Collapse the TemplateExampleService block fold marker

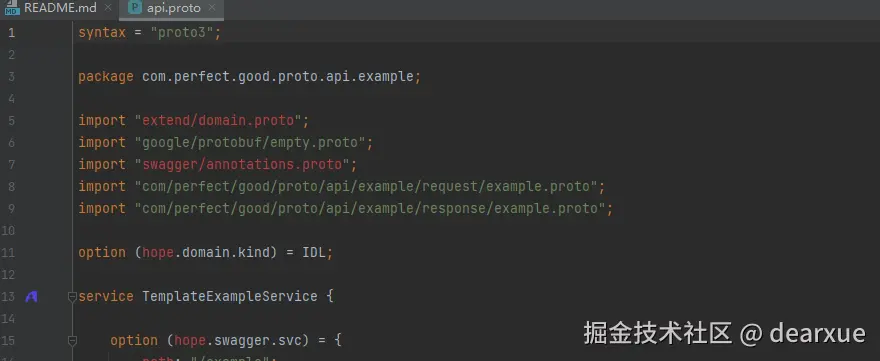[x=72, y=296]
